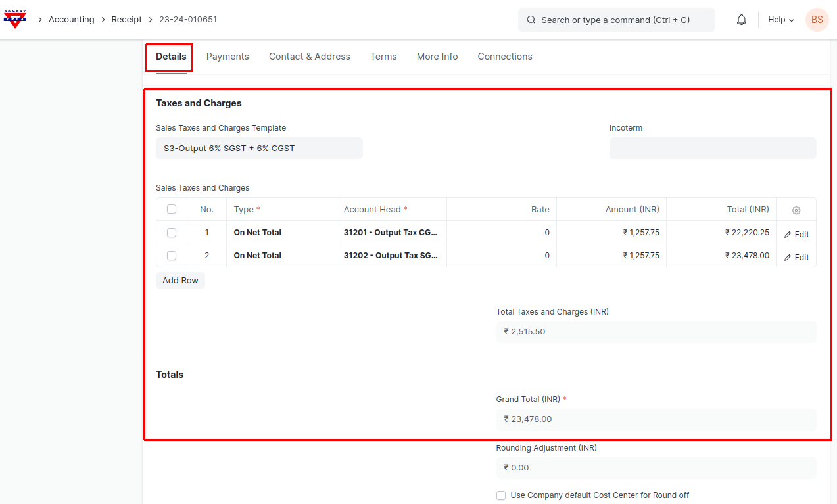837x504 pixels.
Task: Open the Contact & Address tab
Action: [x=309, y=57]
